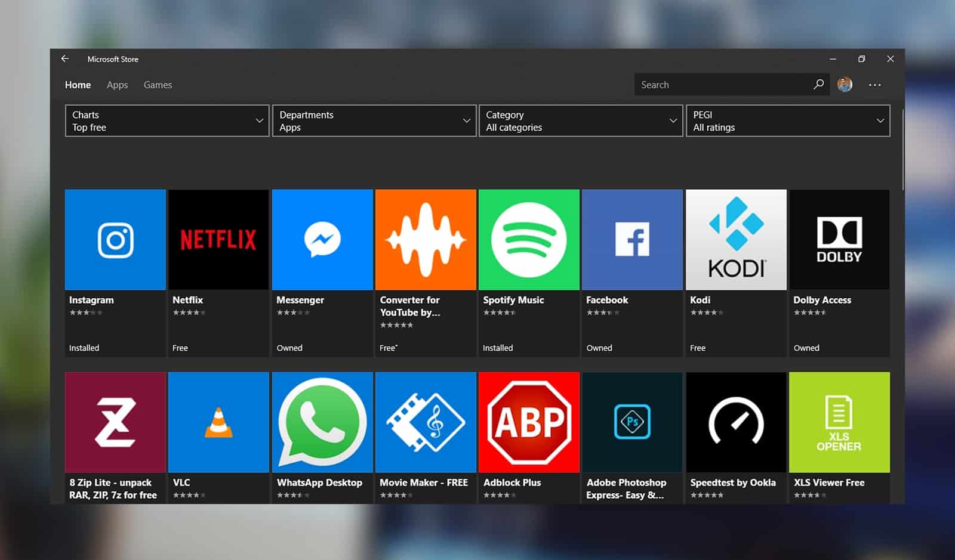Screen dimensions: 955x560
Task: Click the 'XLS Viewer Free' title
Action: tap(829, 482)
